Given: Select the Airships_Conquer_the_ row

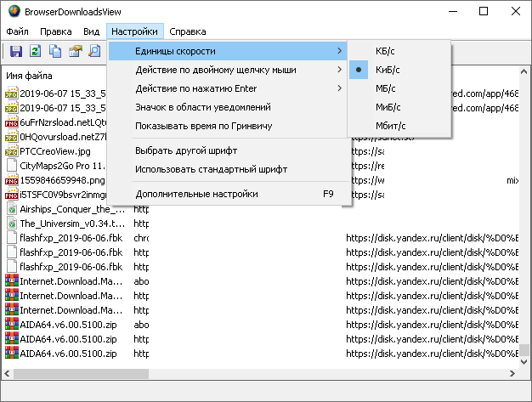Looking at the screenshot, I should click(x=72, y=209).
